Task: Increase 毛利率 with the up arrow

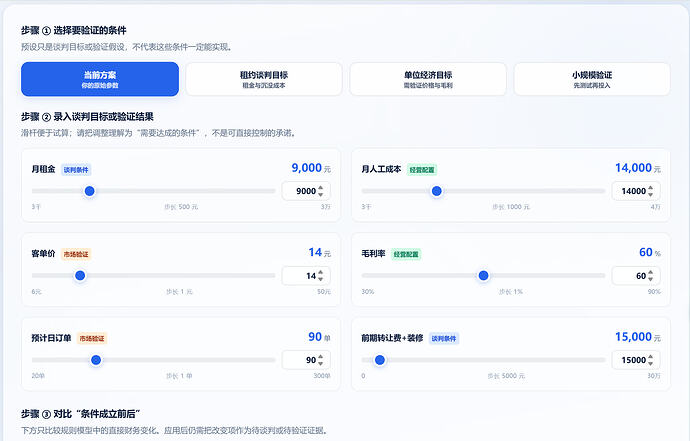Action: click(x=650, y=272)
